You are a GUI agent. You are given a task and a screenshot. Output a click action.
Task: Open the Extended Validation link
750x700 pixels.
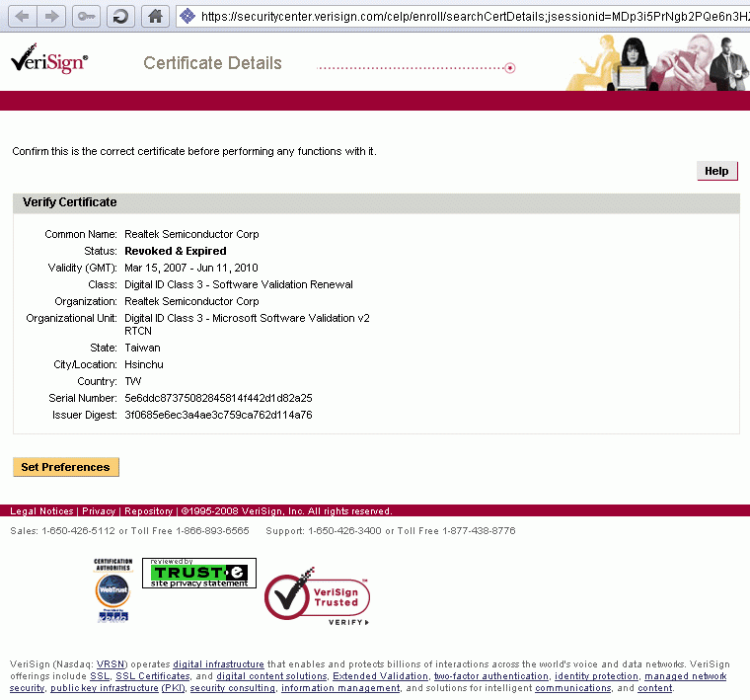coord(380,676)
